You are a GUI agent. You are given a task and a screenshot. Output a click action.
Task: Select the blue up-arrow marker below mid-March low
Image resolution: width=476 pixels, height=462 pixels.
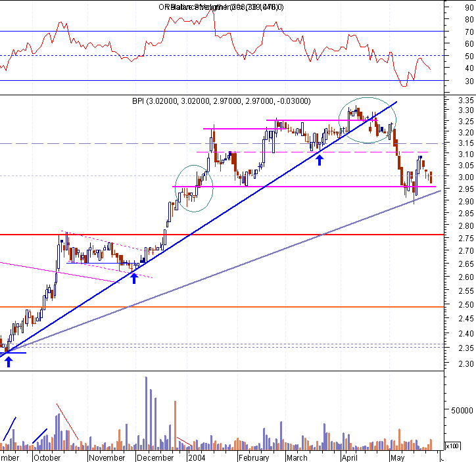click(319, 160)
